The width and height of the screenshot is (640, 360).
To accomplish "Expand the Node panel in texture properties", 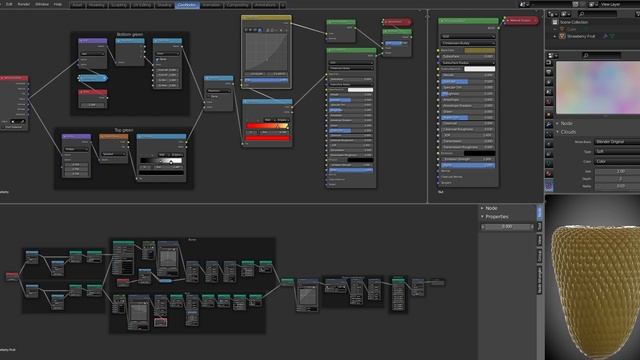I will click(x=558, y=123).
